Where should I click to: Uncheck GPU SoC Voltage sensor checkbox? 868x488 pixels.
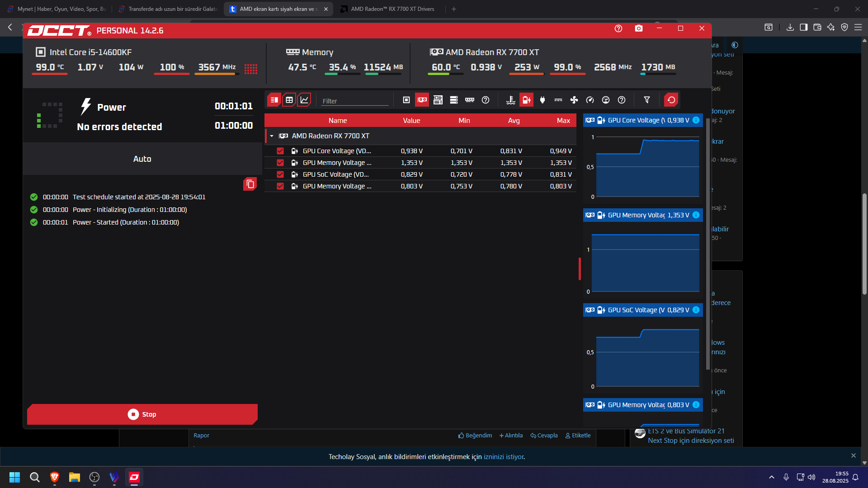280,174
